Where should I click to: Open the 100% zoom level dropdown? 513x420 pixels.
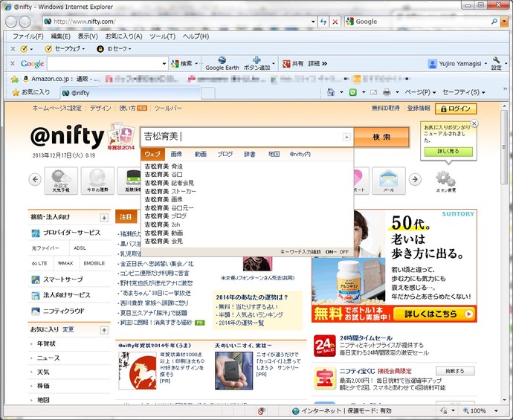496,411
